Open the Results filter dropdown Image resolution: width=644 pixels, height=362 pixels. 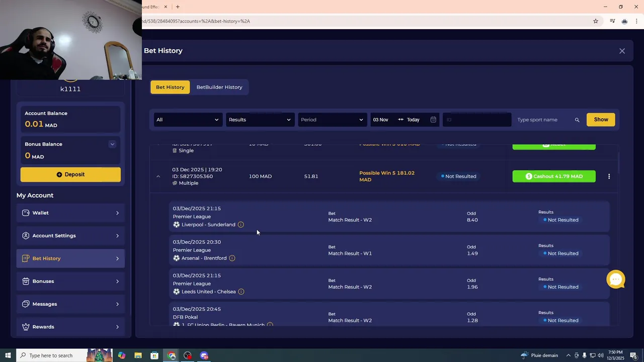point(260,120)
